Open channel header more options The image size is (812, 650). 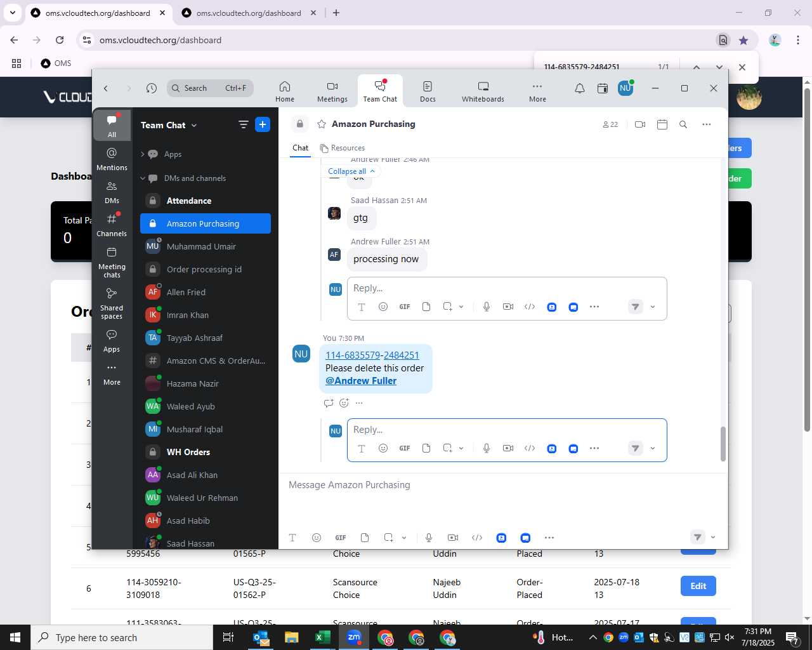pyautogui.click(x=707, y=124)
